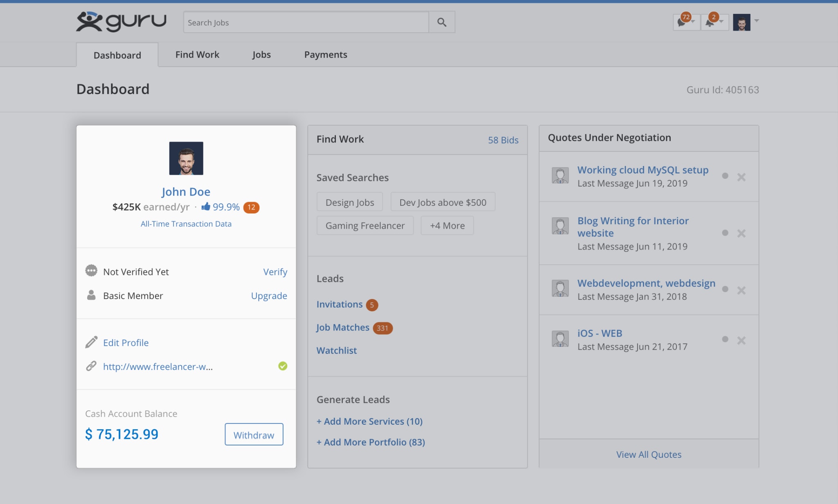Image resolution: width=838 pixels, height=504 pixels.
Task: Click the Job Matches 331 badge
Action: pyautogui.click(x=383, y=328)
